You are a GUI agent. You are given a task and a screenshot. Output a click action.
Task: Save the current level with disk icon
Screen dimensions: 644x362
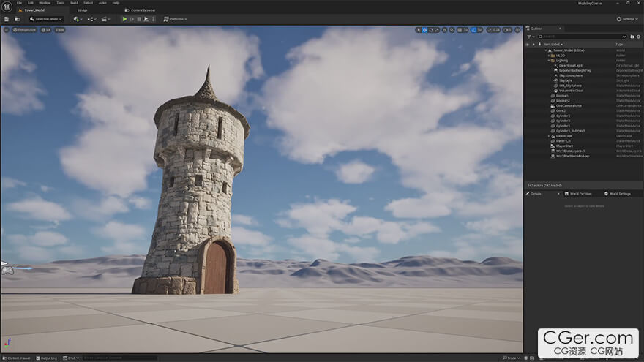7,19
